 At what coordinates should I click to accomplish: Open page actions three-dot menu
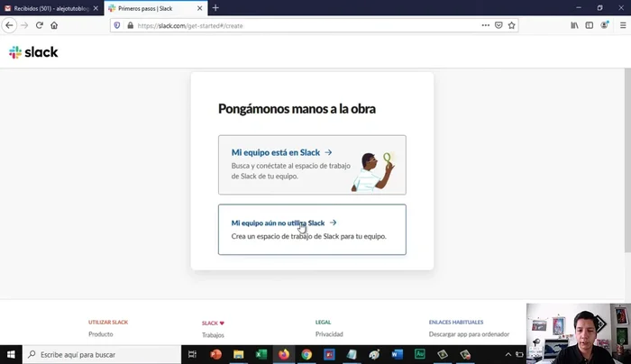coord(485,25)
